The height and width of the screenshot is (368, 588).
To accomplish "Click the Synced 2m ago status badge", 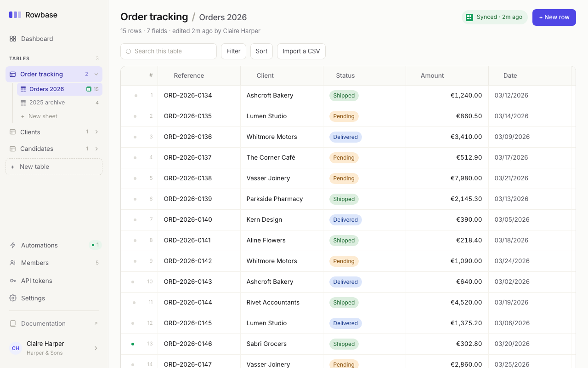I will click(495, 17).
